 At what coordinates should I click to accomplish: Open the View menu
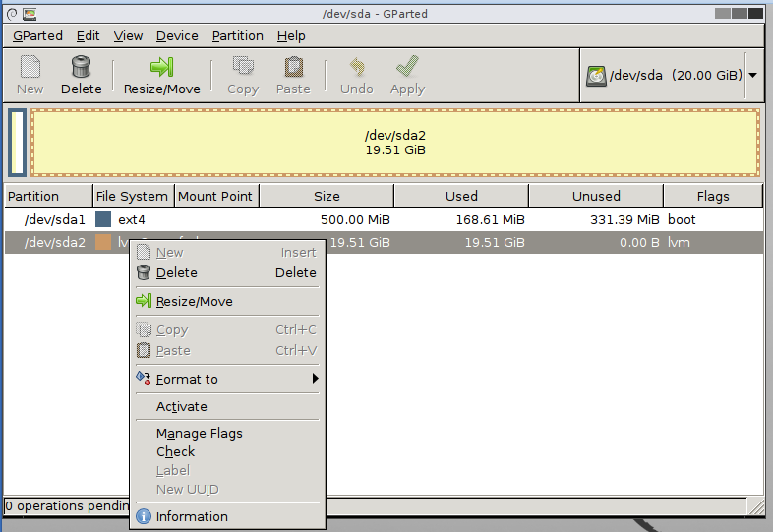coord(128,36)
